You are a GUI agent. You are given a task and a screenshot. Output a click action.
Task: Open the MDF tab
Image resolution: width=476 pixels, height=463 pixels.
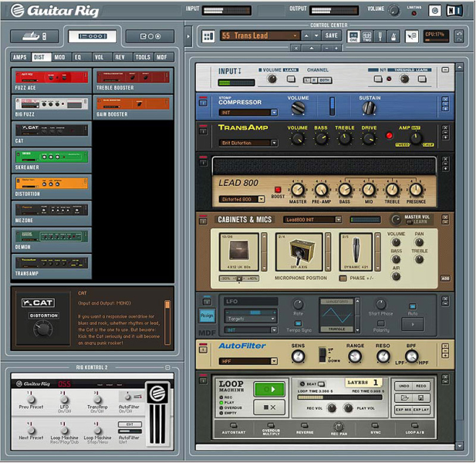(x=162, y=57)
